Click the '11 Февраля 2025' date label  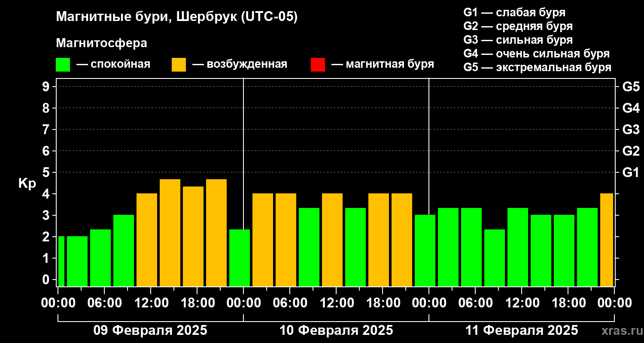(522, 331)
